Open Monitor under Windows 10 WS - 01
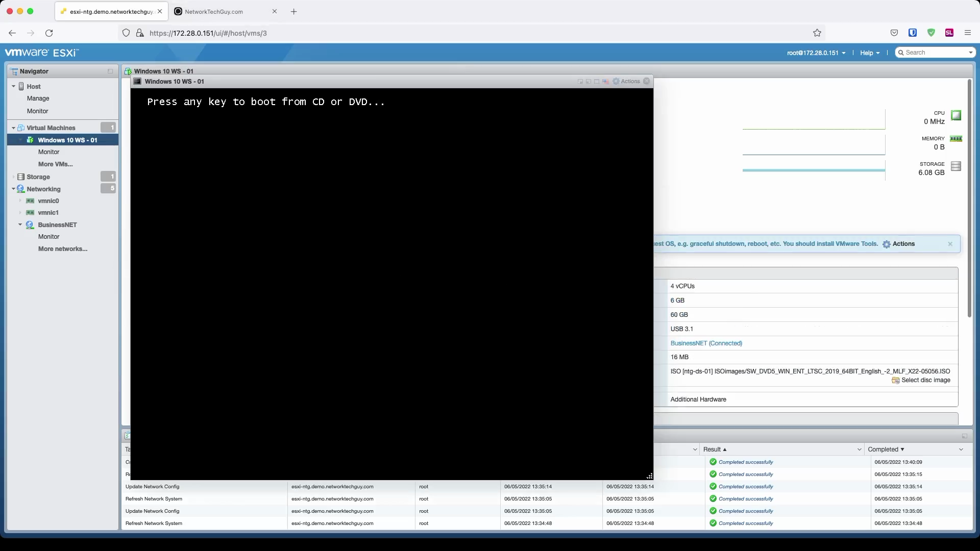 pos(49,152)
